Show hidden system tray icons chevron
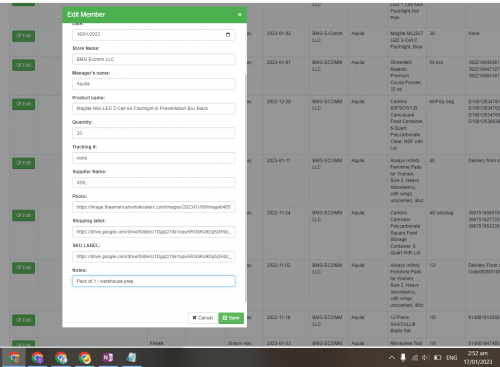500x367 pixels. 392,358
